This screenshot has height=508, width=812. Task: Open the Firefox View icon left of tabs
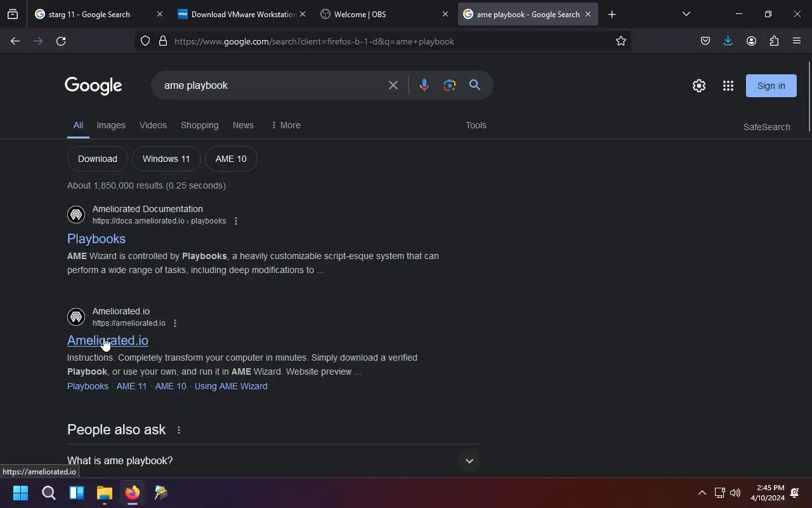[x=13, y=14]
